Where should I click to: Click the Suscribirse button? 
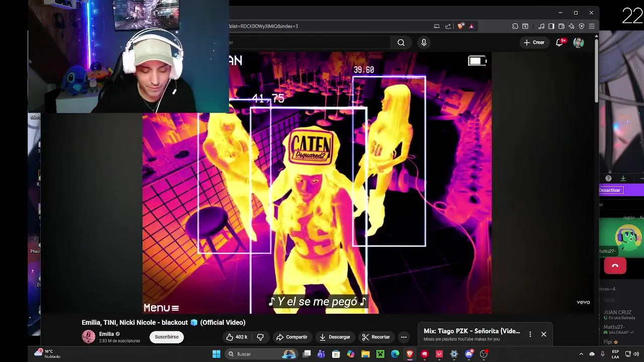tap(167, 337)
